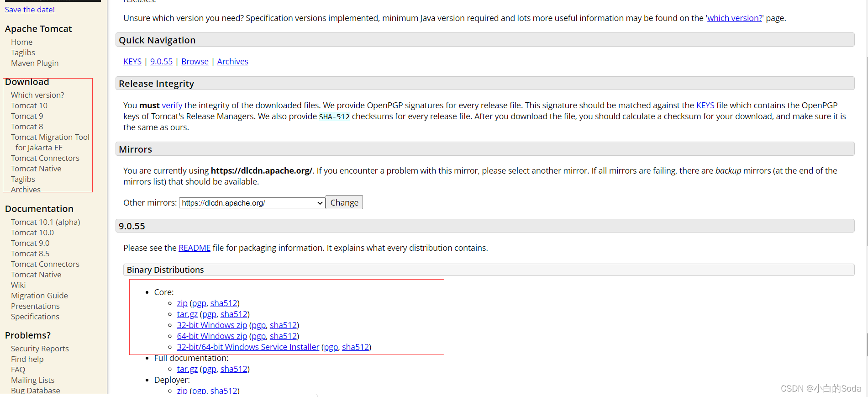Open Tomcat Native in Documentation section

(x=36, y=275)
